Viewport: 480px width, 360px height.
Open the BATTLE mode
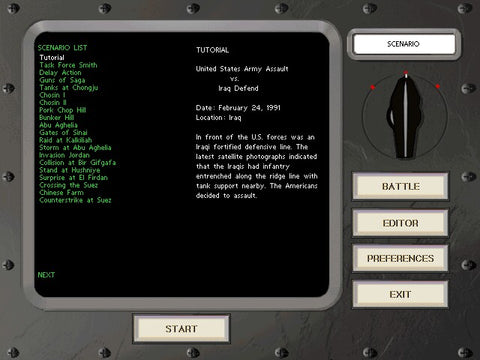click(x=400, y=186)
